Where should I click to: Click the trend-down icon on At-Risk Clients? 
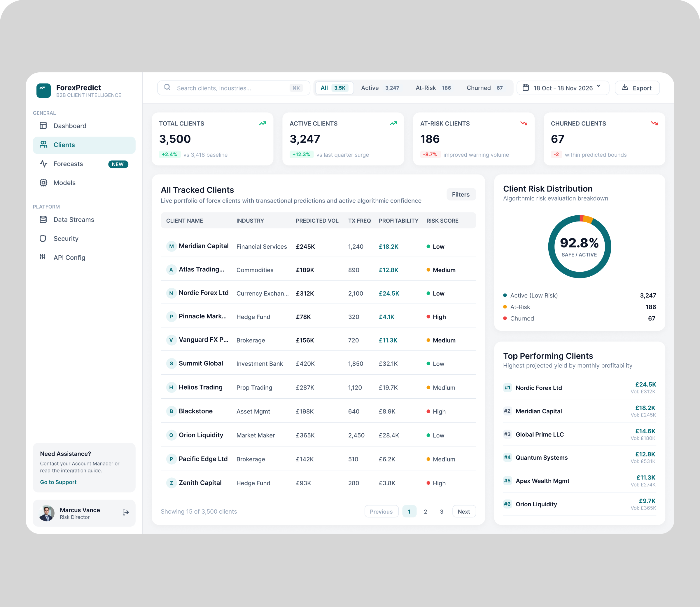(x=524, y=123)
